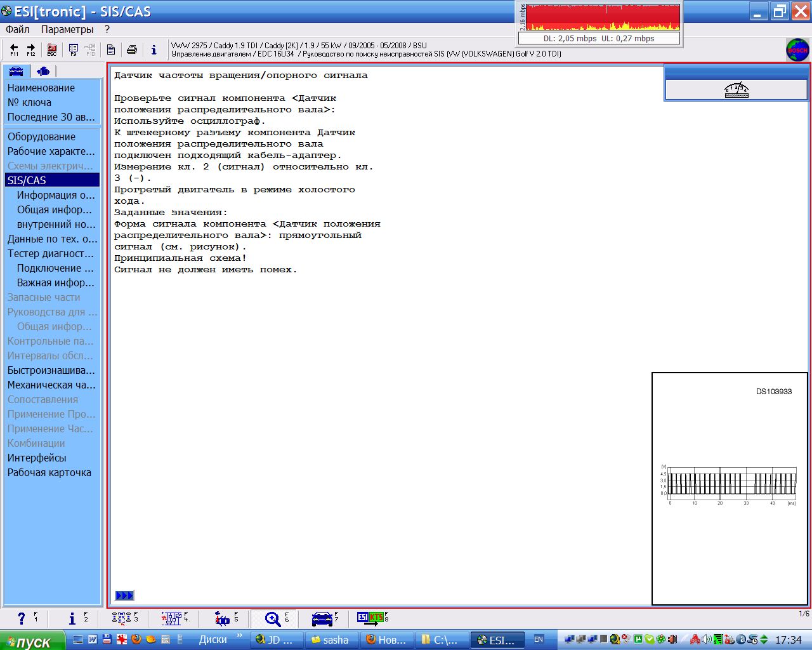The height and width of the screenshot is (650, 812).
Task: Open Быстроизнашива... sidebar item
Action: 53,370
